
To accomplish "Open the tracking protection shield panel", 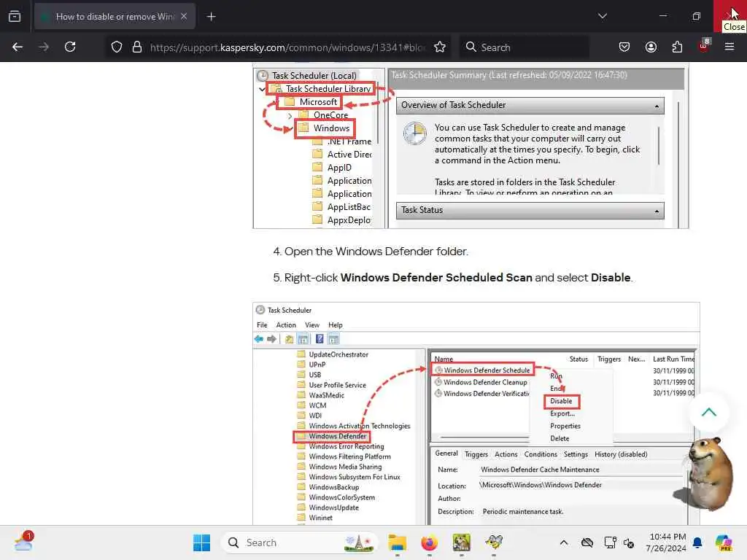I will pyautogui.click(x=117, y=47).
